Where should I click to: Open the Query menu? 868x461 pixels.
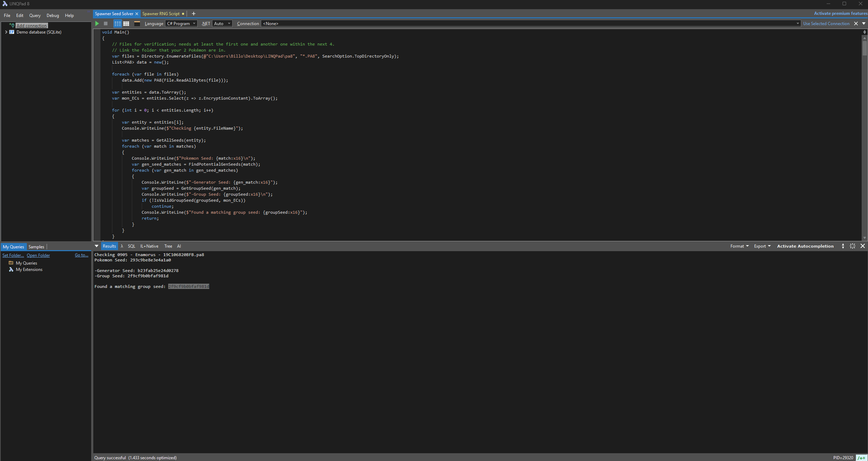click(35, 16)
